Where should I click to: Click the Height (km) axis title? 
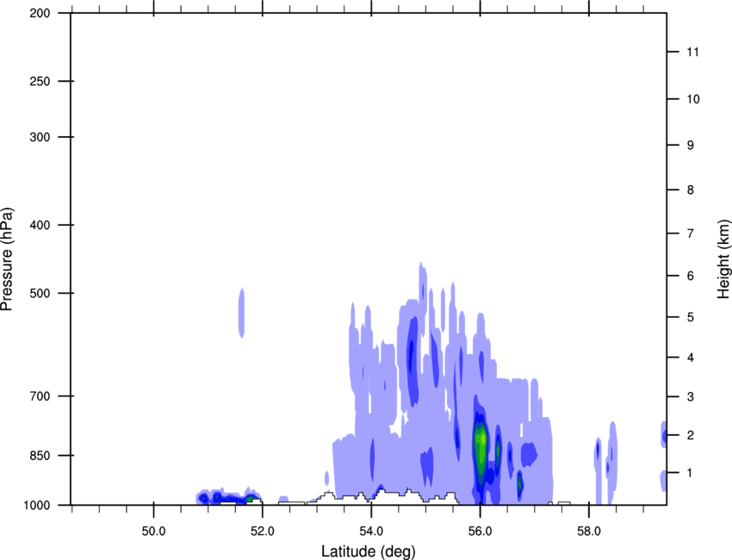(723, 258)
